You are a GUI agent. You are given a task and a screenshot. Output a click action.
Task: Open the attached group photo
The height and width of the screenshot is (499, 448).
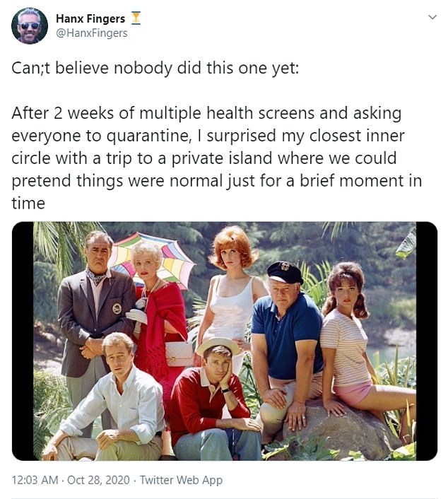pos(224,341)
